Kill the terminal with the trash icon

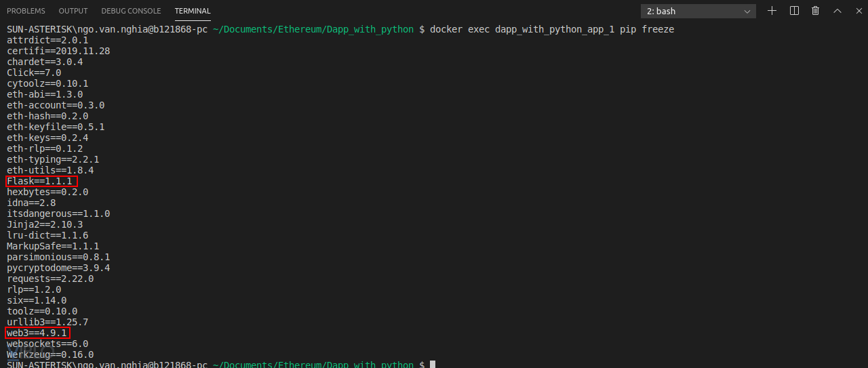[816, 11]
